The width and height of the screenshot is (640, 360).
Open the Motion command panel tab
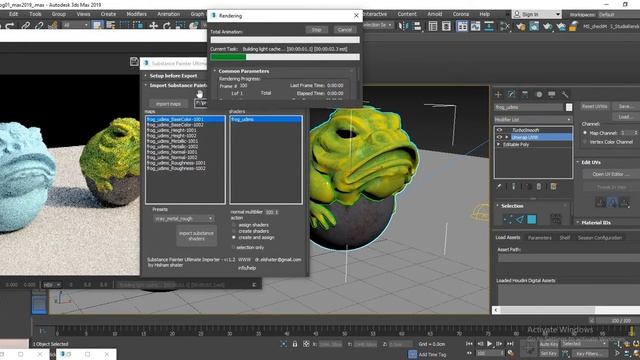(x=539, y=94)
